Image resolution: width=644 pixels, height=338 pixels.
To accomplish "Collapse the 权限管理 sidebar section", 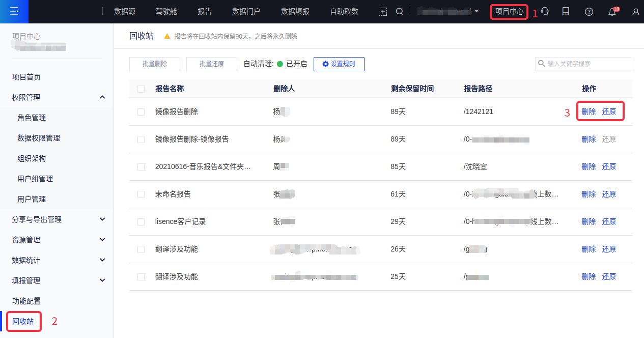I will pyautogui.click(x=102, y=97).
